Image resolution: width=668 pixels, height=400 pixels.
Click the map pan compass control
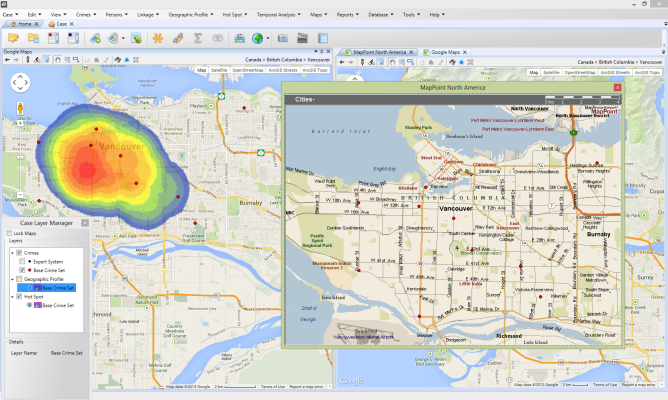20,82
